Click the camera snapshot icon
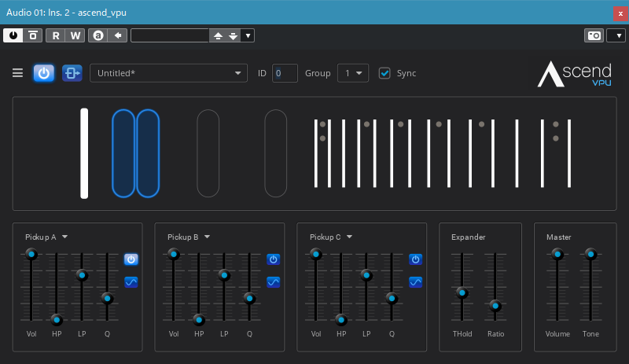The width and height of the screenshot is (629, 364). point(594,35)
